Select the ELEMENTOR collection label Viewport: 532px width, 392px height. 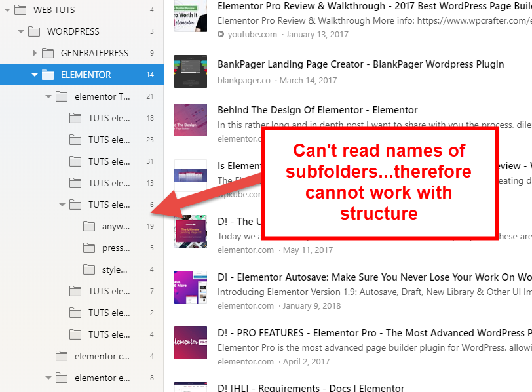[x=86, y=75]
